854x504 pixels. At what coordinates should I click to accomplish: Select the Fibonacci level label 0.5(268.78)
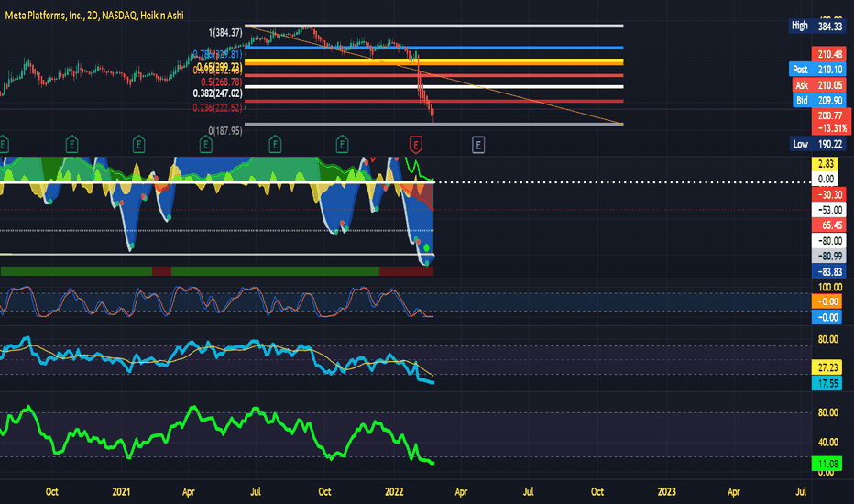[x=221, y=82]
